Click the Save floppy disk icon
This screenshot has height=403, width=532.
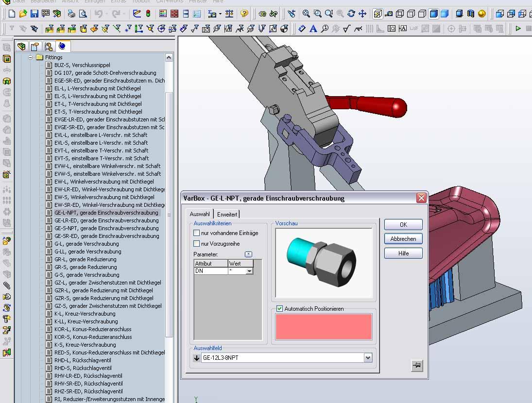34,14
